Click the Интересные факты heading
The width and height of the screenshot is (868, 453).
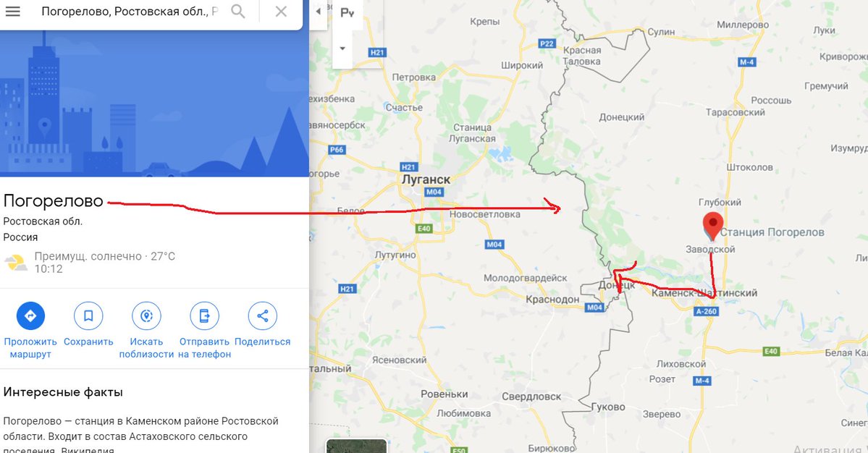(x=63, y=392)
